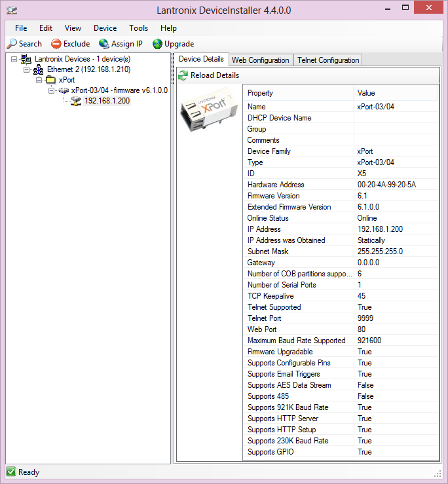Switch to the Web Configuration tab
The width and height of the screenshot is (448, 484).
click(x=260, y=60)
